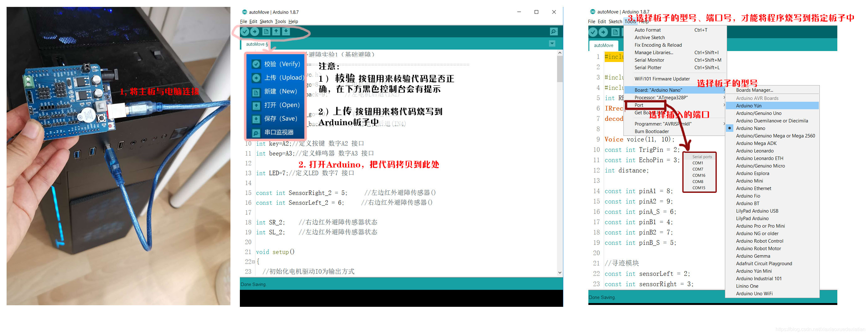Open Edit menu in middle Arduino window

tap(253, 22)
